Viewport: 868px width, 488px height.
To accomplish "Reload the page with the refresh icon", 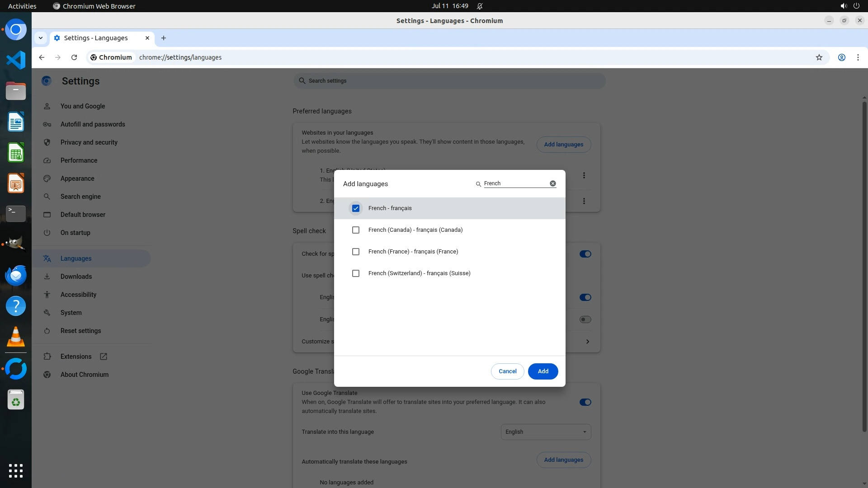I will click(74, 57).
